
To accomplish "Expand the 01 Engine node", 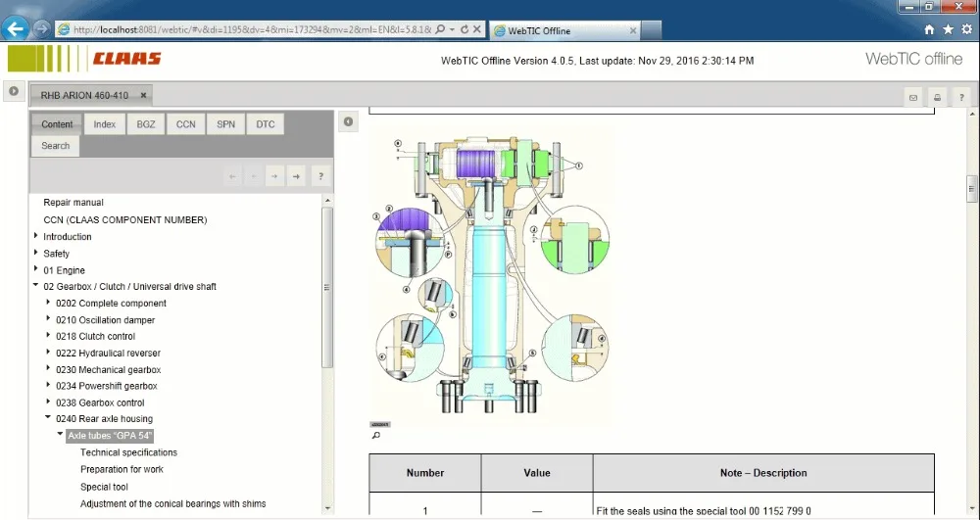I will pos(35,269).
